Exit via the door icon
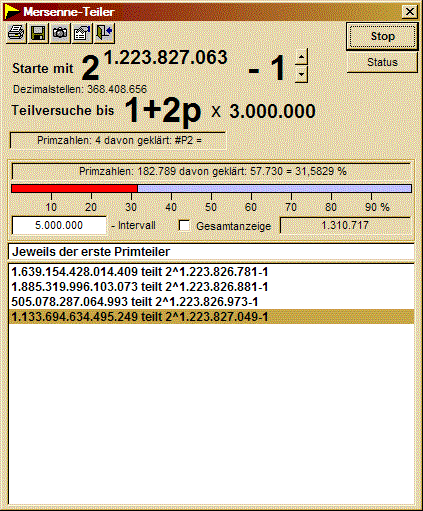The image size is (423, 511). pos(104,33)
